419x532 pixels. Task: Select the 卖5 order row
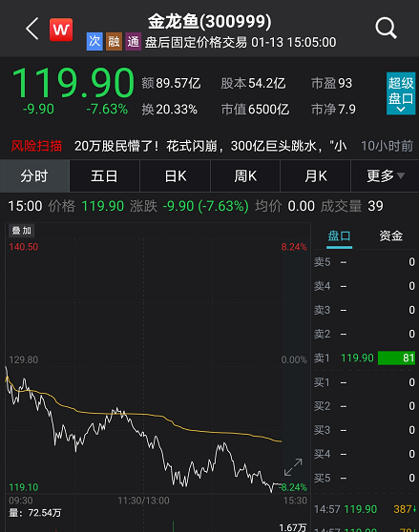click(x=365, y=262)
